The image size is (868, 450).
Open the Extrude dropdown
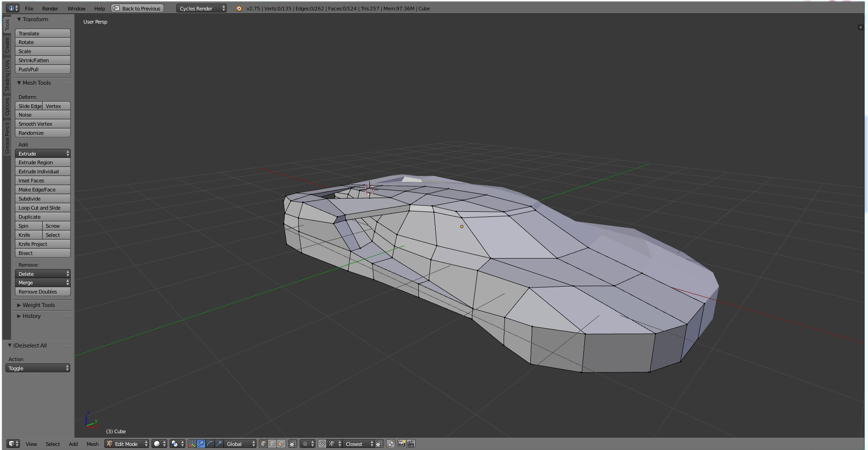click(x=43, y=153)
